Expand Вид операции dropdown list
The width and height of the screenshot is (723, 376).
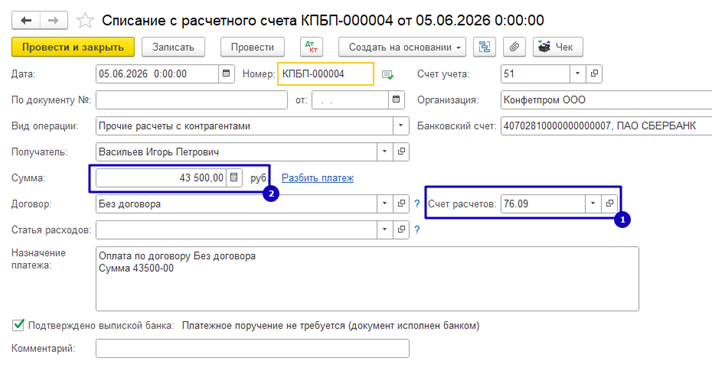tap(401, 126)
